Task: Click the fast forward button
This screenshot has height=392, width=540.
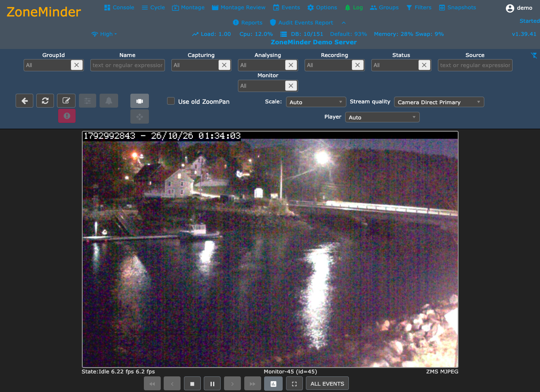Action: point(253,384)
